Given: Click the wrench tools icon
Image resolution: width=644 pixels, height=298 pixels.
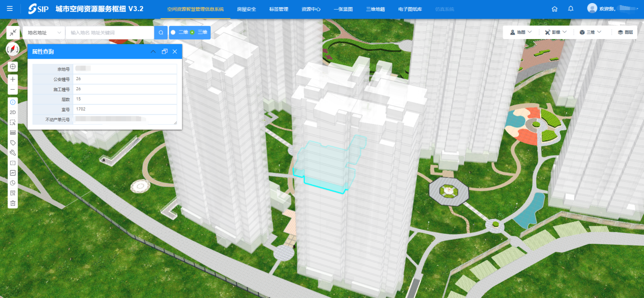Looking at the screenshot, I should click(x=13, y=153).
